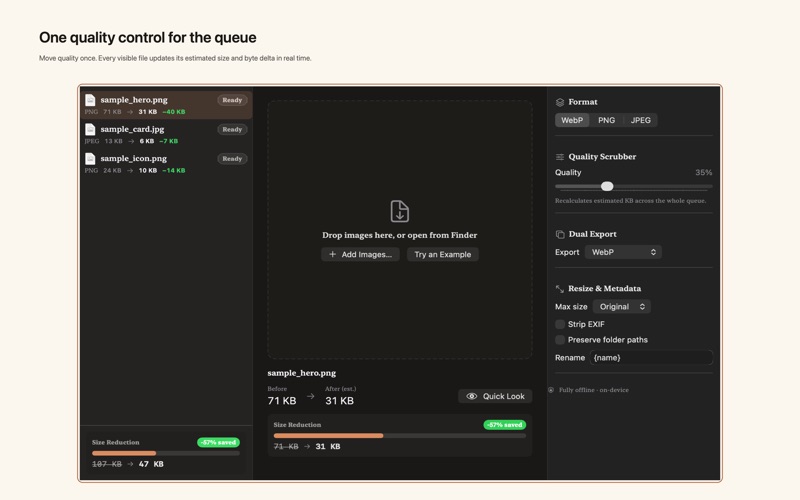Open the Export WebP dropdown
This screenshot has width=800, height=500.
pos(623,252)
